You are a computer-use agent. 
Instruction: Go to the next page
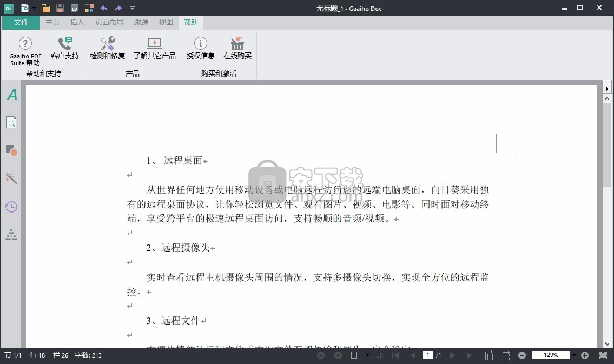453,355
